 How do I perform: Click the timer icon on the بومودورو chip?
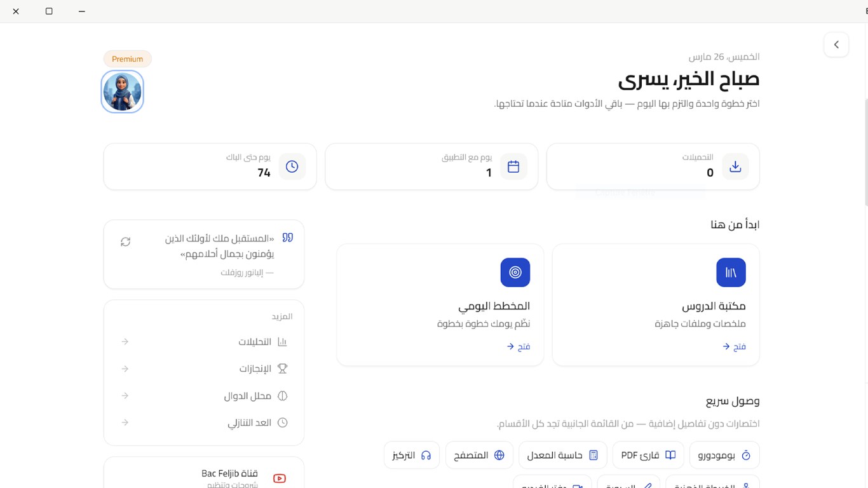click(x=746, y=455)
